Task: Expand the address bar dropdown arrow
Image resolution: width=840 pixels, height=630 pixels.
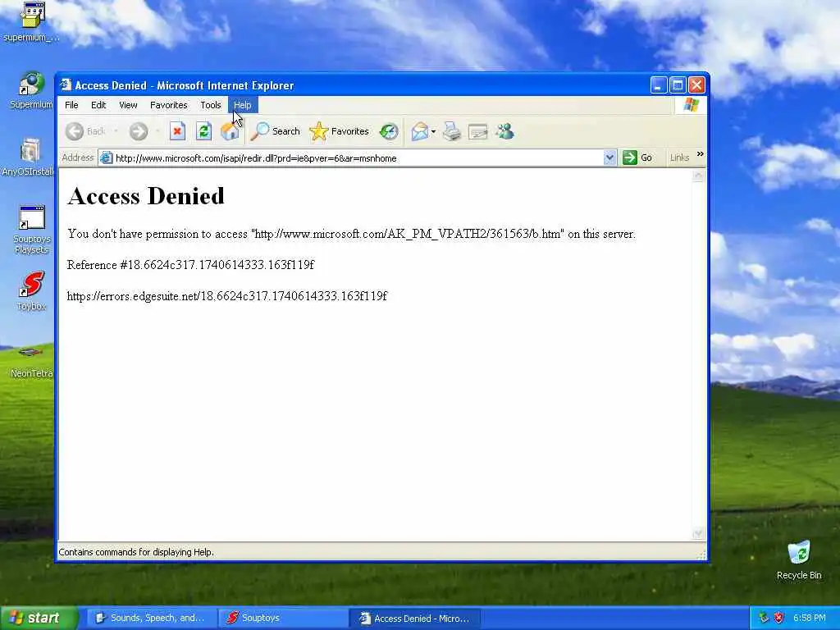Action: 609,157
